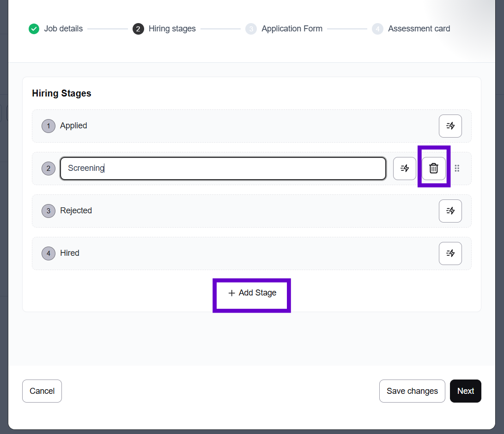Save changes to hiring stages
The width and height of the screenshot is (504, 434).
(x=412, y=391)
